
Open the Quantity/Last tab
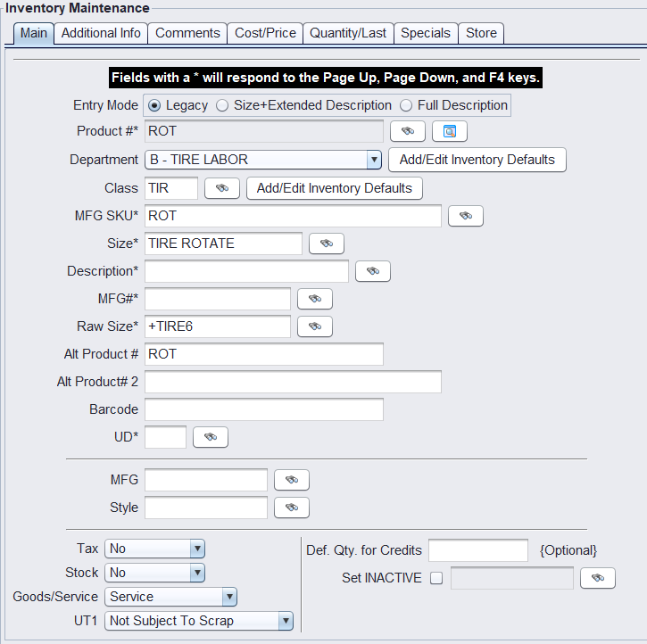pyautogui.click(x=348, y=33)
